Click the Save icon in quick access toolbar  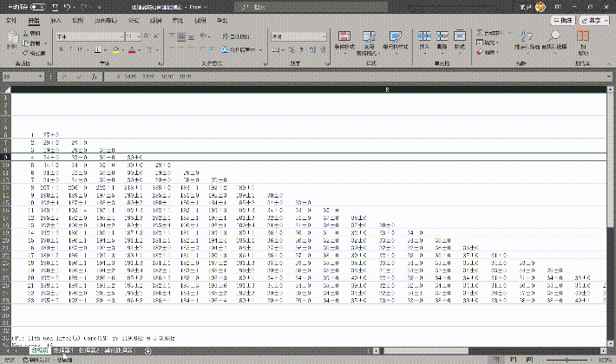55,7
